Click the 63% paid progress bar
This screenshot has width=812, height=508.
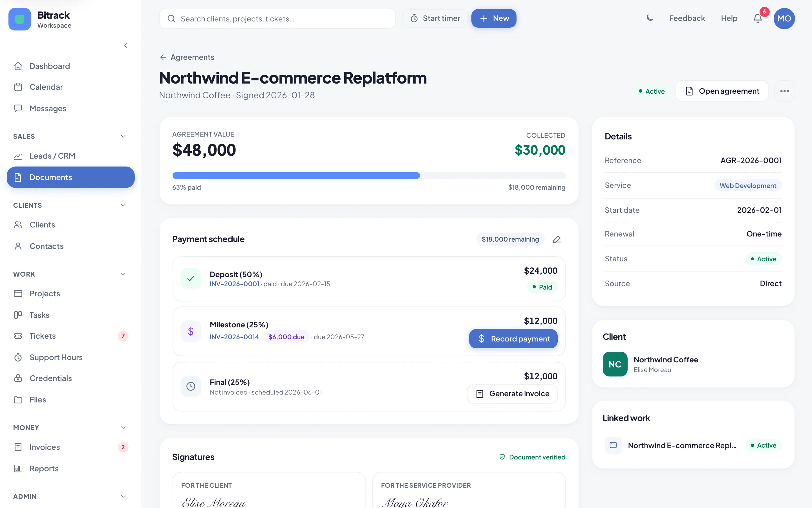(x=369, y=175)
